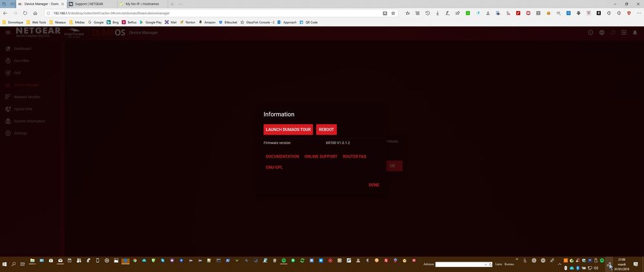Open browser settings and more menu
Screen dimensions: 644x272
click(639, 13)
